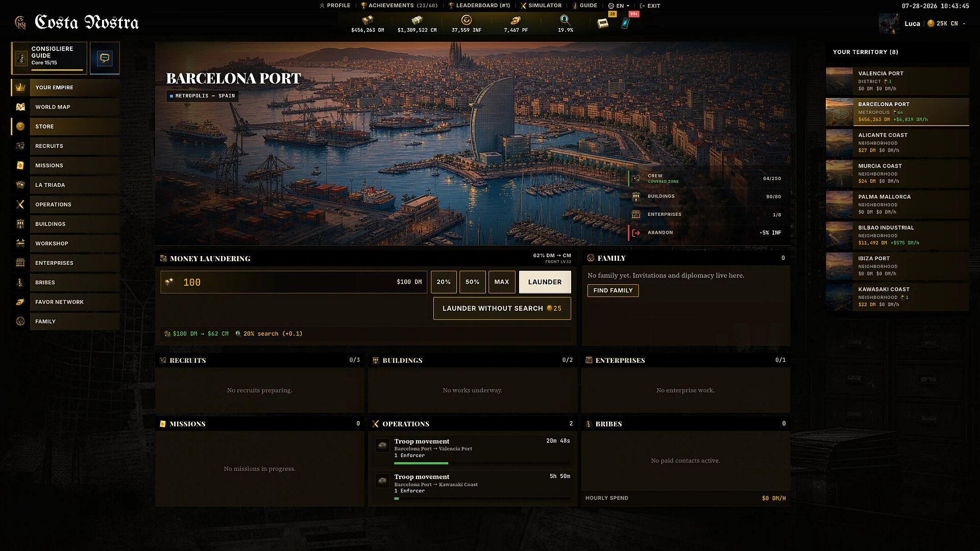Open the EN language dropdown
Screen dimensions: 980x551
point(619,6)
